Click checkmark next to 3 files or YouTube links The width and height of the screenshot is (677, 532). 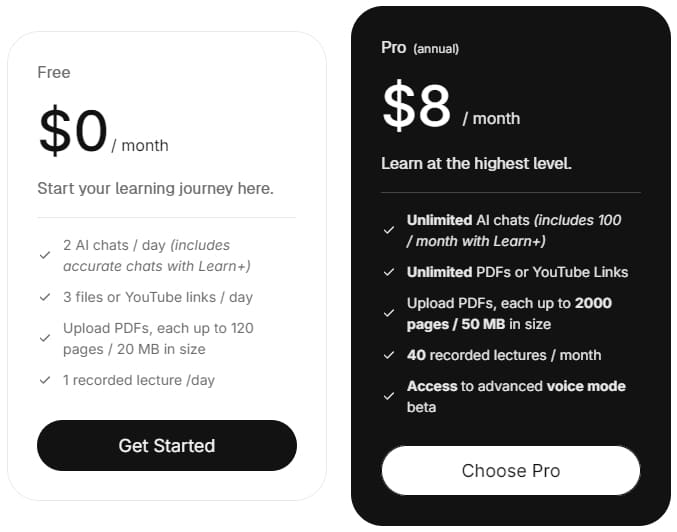pos(45,297)
